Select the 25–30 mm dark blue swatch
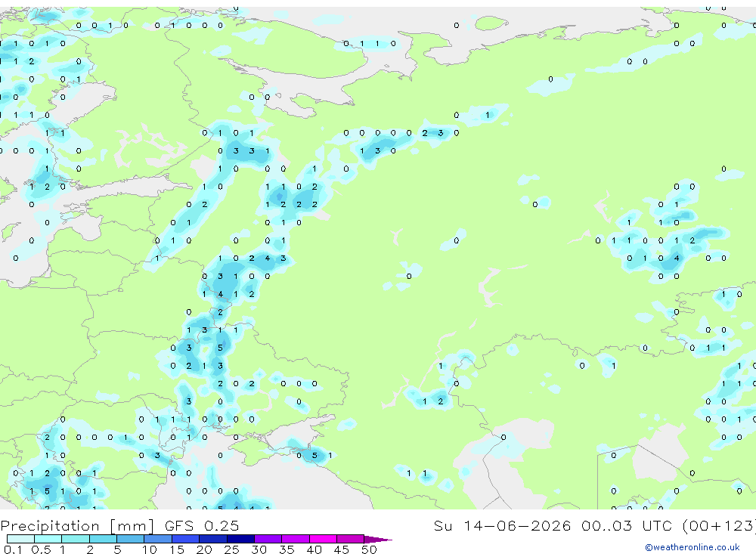 pos(240,539)
